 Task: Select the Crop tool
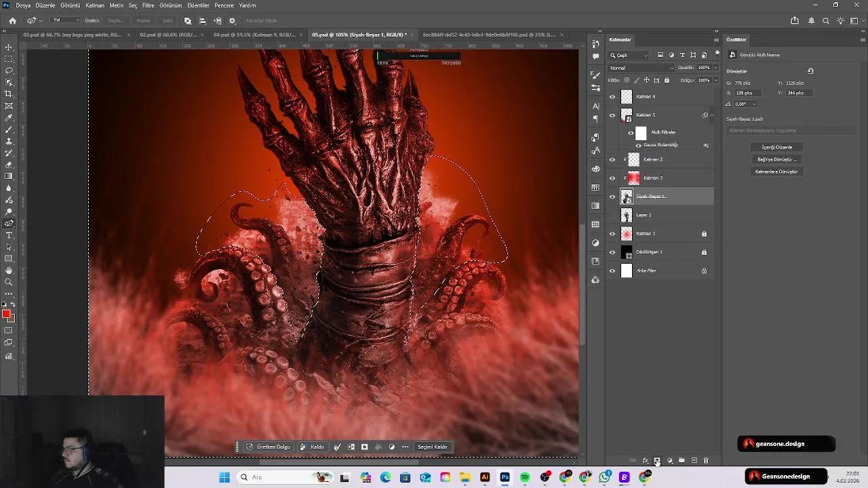pyautogui.click(x=9, y=94)
